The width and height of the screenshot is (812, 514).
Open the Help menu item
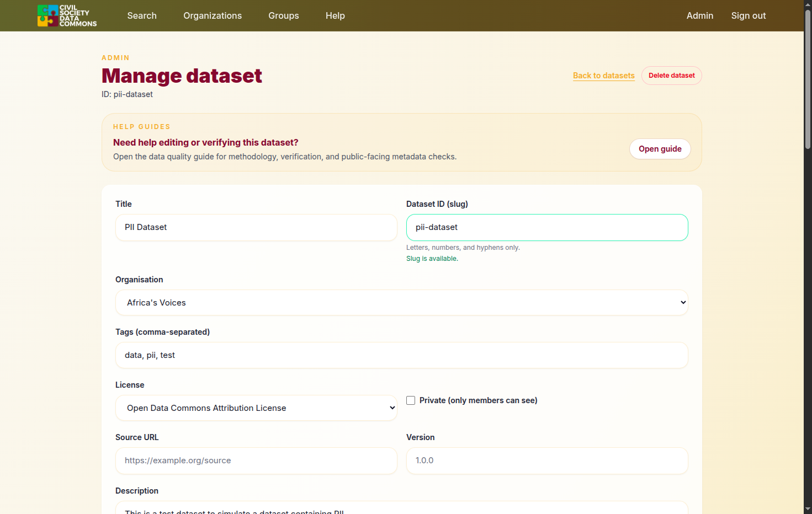335,15
